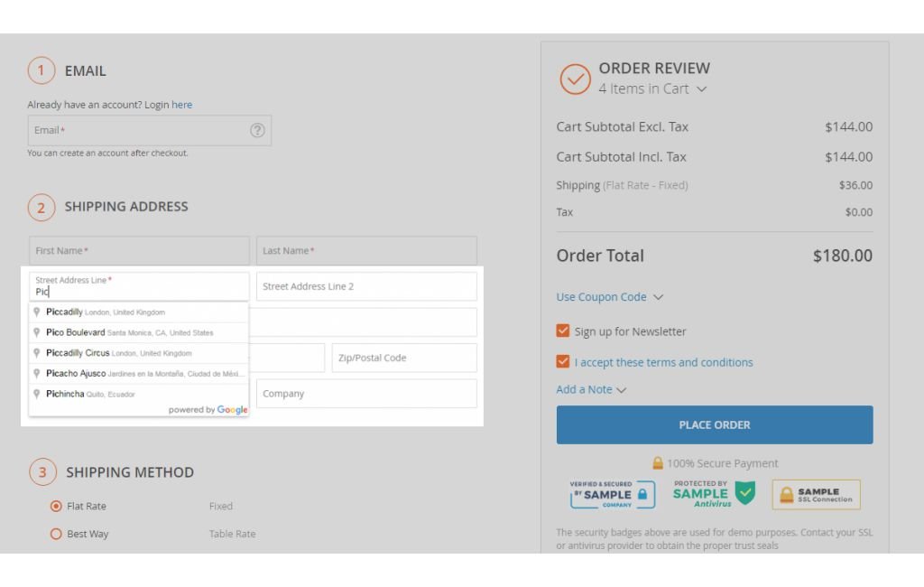This screenshot has width=924, height=587.
Task: Click the Sample Antivirus shield badge
Action: (714, 494)
